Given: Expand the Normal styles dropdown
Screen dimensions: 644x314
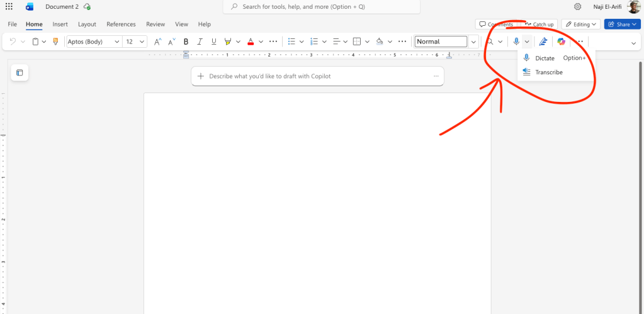Looking at the screenshot, I should [x=473, y=42].
